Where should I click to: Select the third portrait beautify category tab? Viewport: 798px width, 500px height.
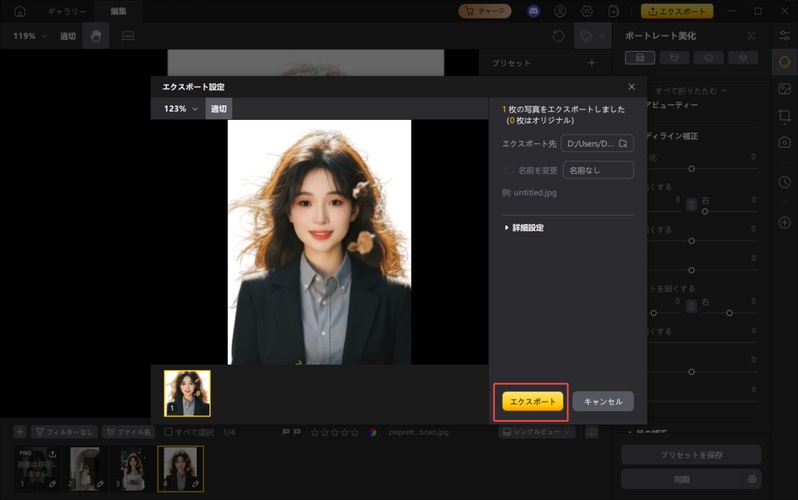point(708,58)
